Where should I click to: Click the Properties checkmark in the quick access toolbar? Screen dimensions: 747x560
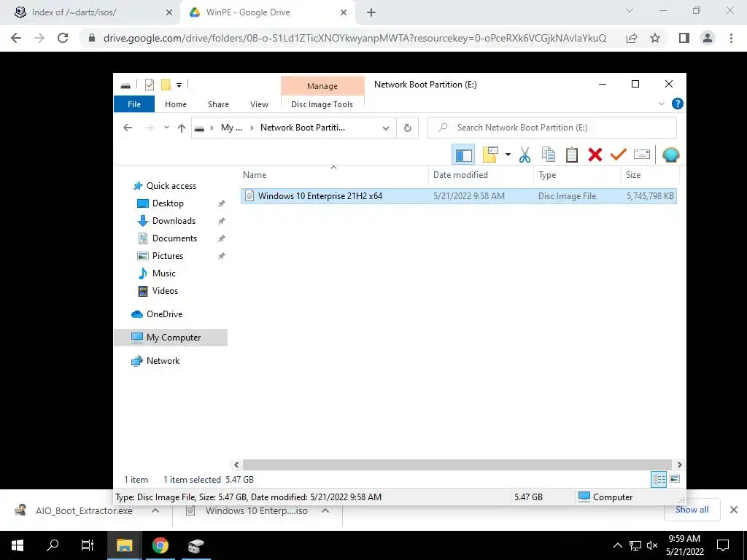point(150,85)
